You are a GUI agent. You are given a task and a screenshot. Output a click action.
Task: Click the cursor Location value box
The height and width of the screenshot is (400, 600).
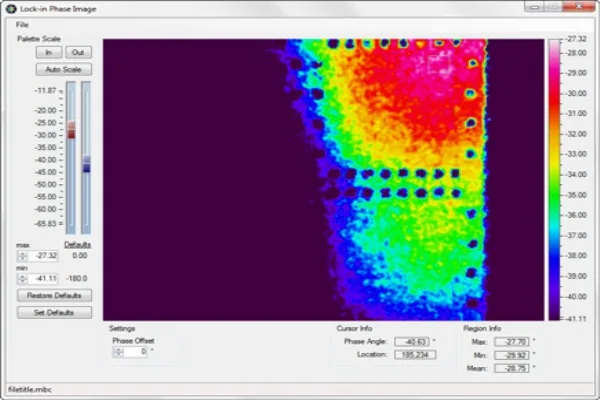point(415,354)
